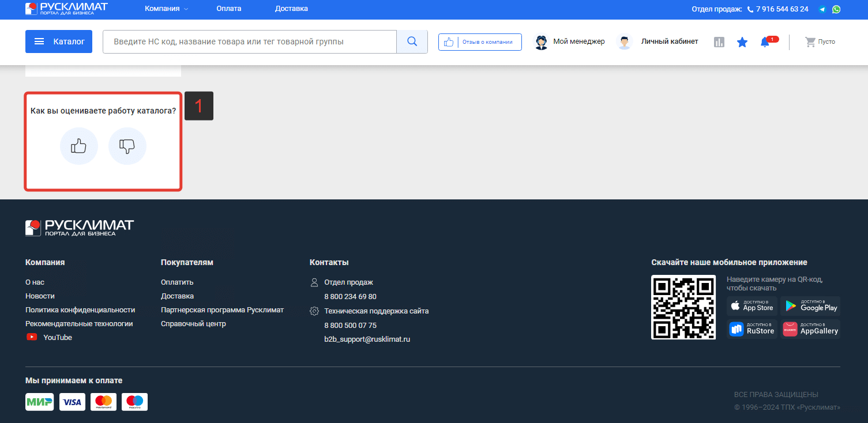Open the shopping cart labeled Пусто
868x423 pixels.
point(820,41)
